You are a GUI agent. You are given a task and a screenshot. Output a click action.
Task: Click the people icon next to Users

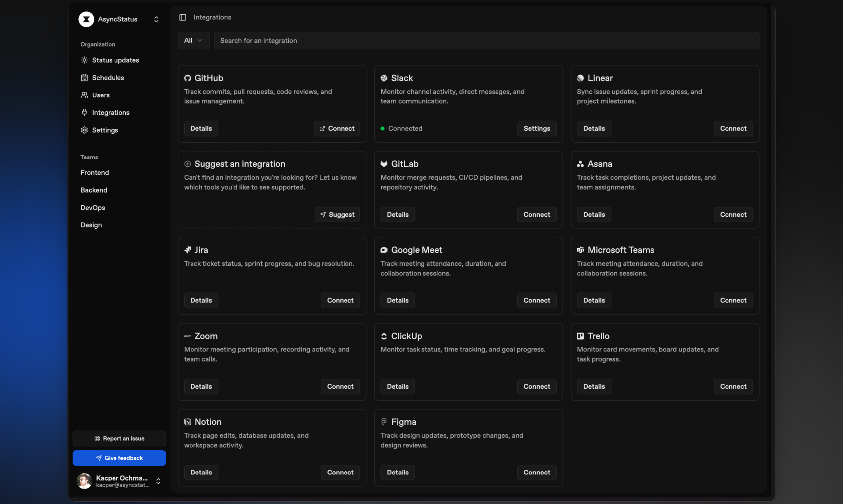pyautogui.click(x=84, y=95)
